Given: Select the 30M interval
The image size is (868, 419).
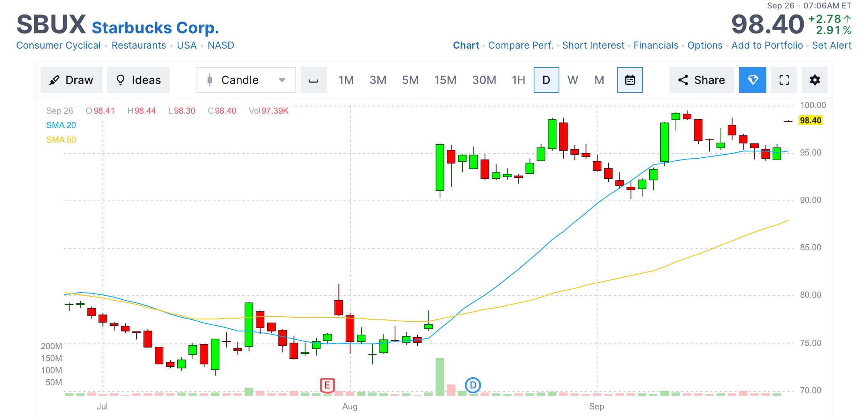Looking at the screenshot, I should point(484,80).
